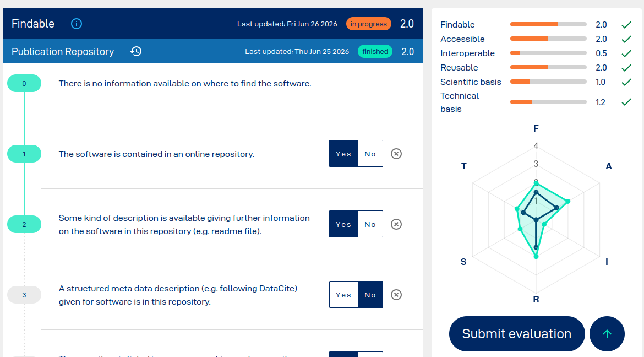Clear answer for structured meta data question
This screenshot has height=357, width=644.
pyautogui.click(x=396, y=295)
